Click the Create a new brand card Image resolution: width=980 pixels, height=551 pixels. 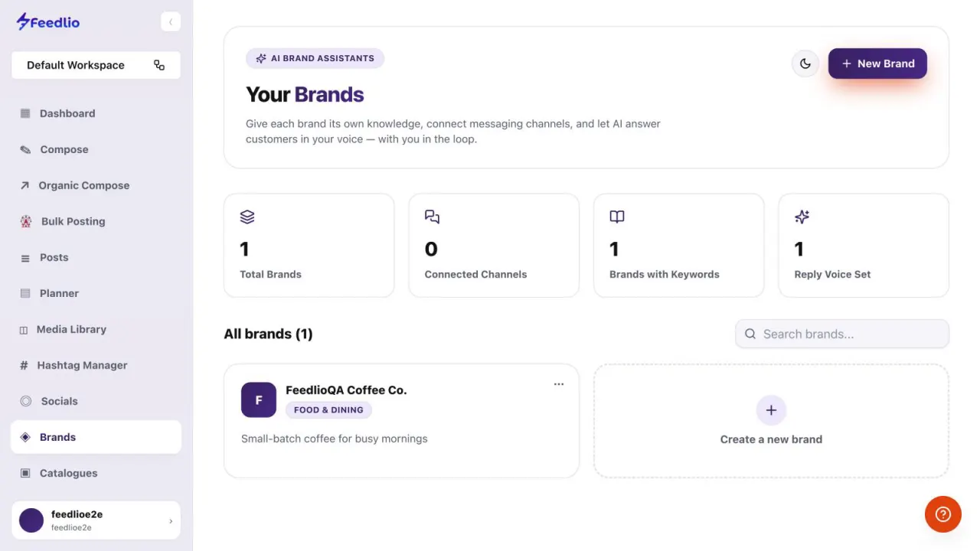pos(771,421)
